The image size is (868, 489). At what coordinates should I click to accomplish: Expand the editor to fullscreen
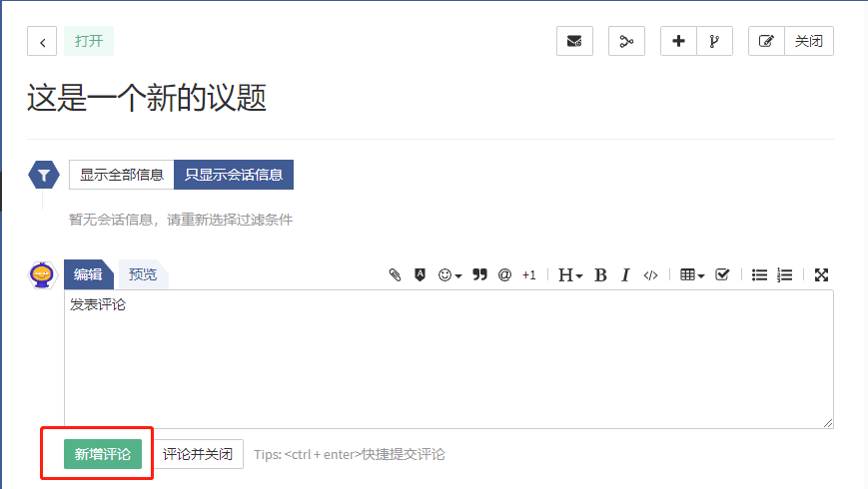(x=821, y=275)
